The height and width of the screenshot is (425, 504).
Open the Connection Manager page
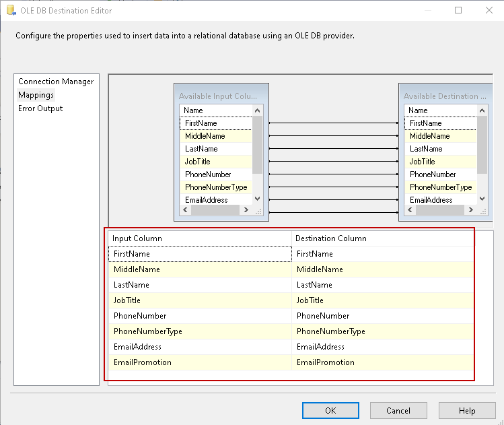pos(56,81)
